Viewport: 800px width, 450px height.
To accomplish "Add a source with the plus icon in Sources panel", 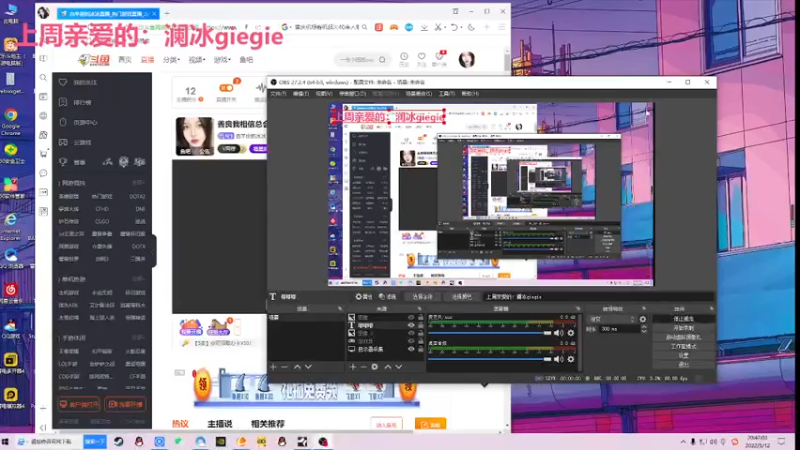I will (353, 367).
